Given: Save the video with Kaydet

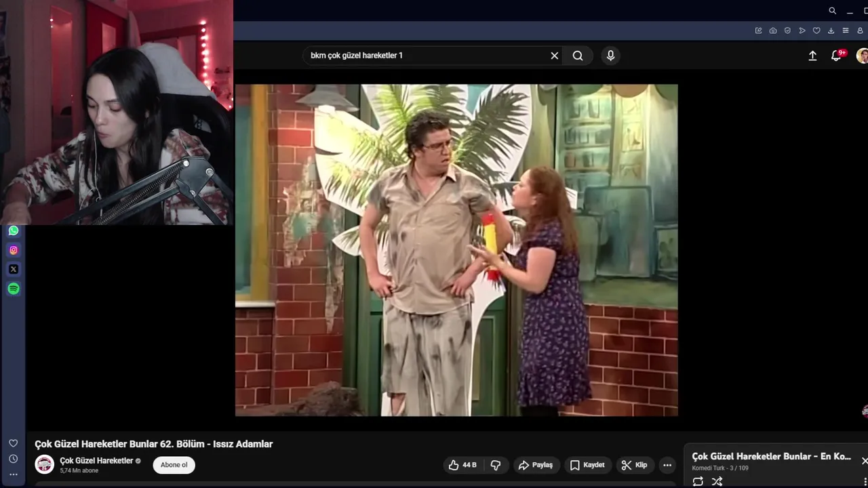Looking at the screenshot, I should pos(587,465).
